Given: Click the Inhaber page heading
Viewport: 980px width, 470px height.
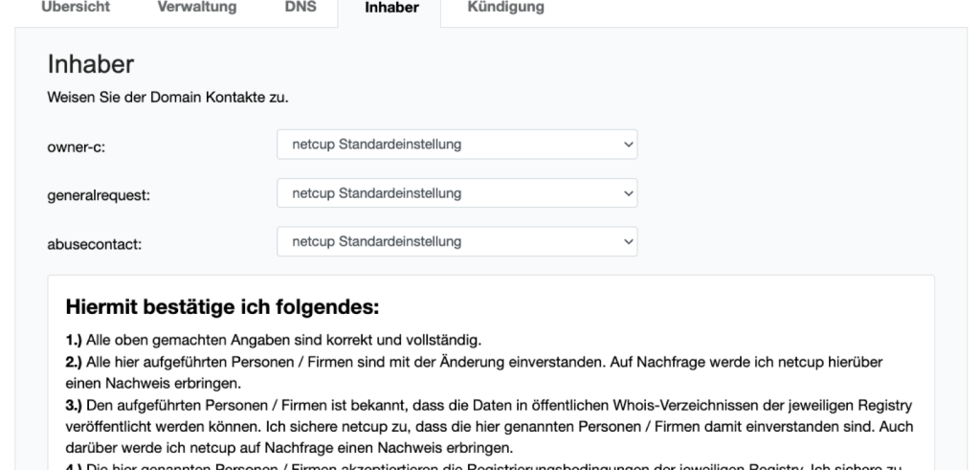Looking at the screenshot, I should [91, 64].
